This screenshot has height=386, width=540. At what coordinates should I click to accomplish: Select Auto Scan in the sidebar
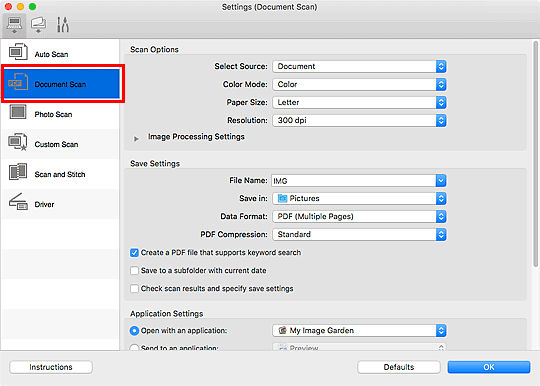[x=60, y=54]
